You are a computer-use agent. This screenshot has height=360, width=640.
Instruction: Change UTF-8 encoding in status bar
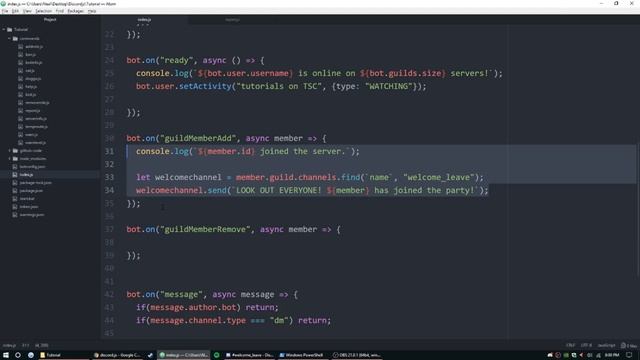[x=586, y=345]
